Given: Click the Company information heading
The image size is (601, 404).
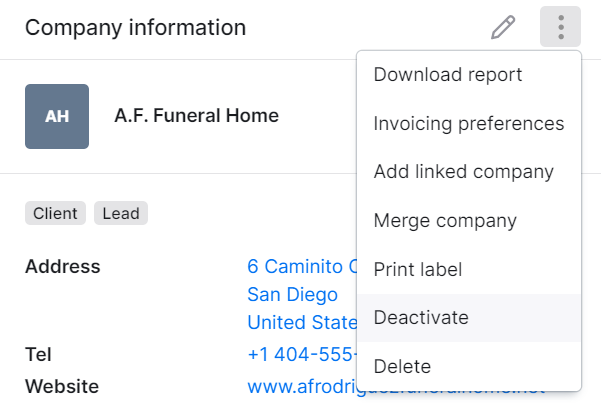Looking at the screenshot, I should pyautogui.click(x=136, y=28).
